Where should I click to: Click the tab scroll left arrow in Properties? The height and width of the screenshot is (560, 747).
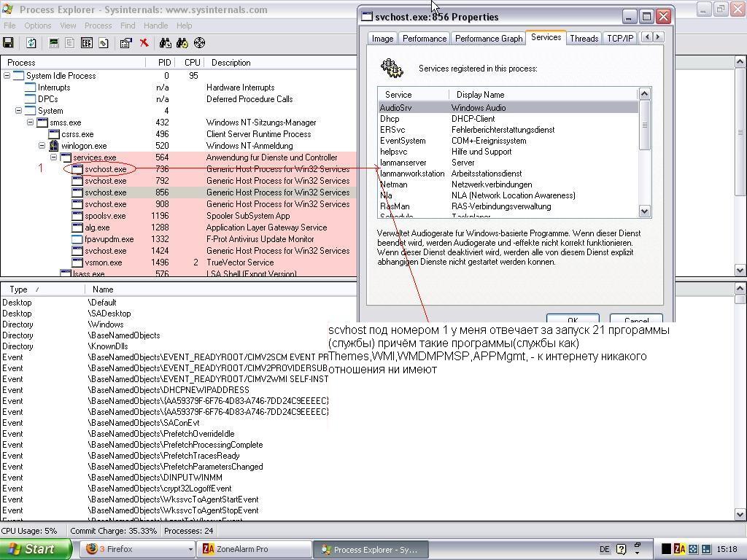647,37
